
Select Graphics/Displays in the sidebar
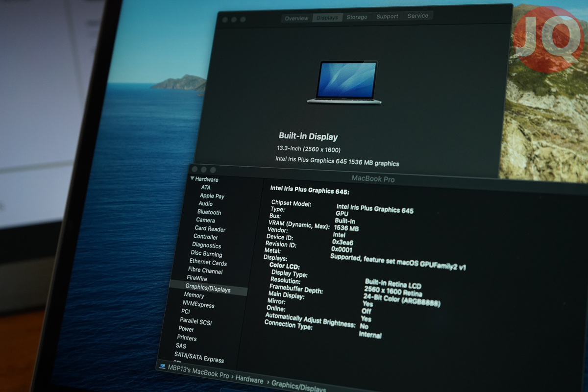[x=208, y=289]
